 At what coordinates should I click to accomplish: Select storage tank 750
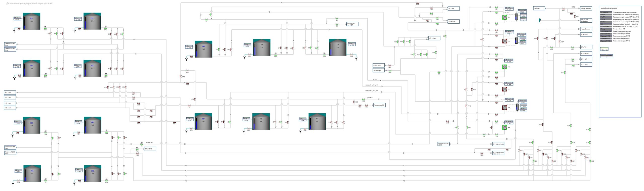(x=31, y=125)
